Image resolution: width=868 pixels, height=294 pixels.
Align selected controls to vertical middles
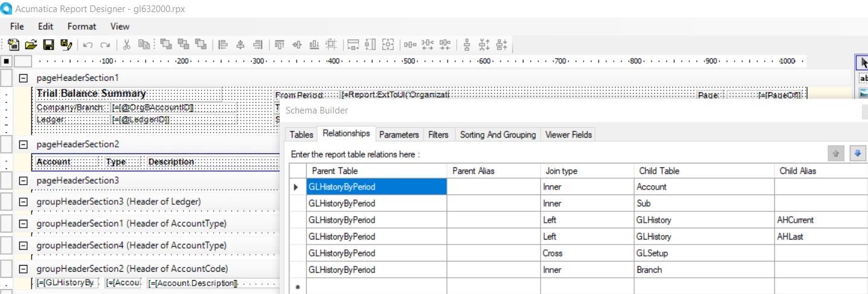297,45
